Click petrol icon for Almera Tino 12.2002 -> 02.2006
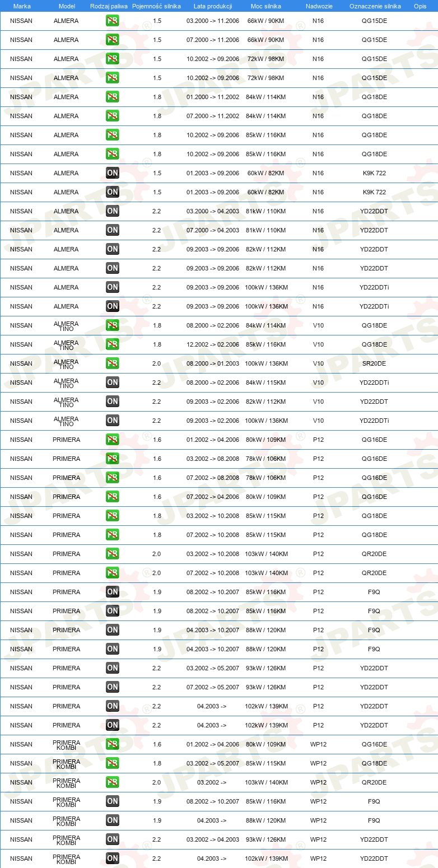 tap(112, 344)
